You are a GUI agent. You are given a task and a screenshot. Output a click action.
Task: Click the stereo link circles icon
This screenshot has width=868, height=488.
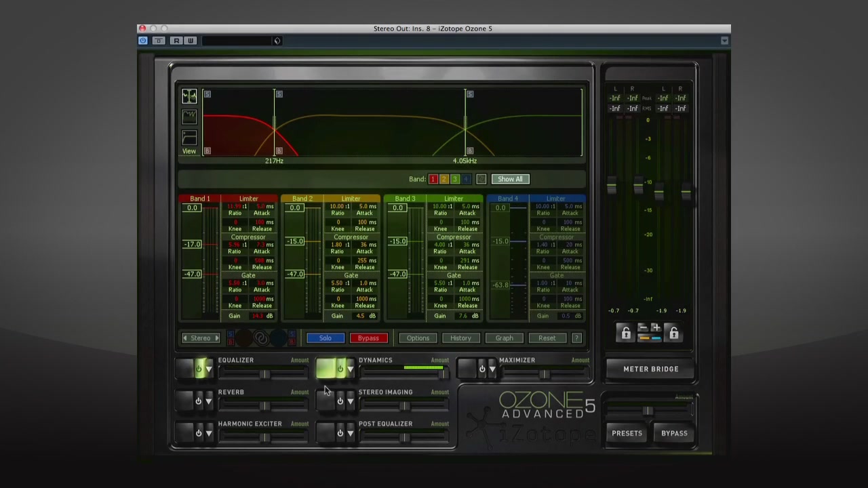pos(261,338)
